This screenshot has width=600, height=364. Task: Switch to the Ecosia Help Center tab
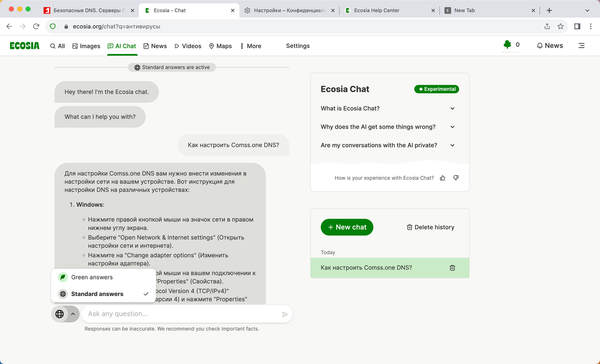coord(376,10)
